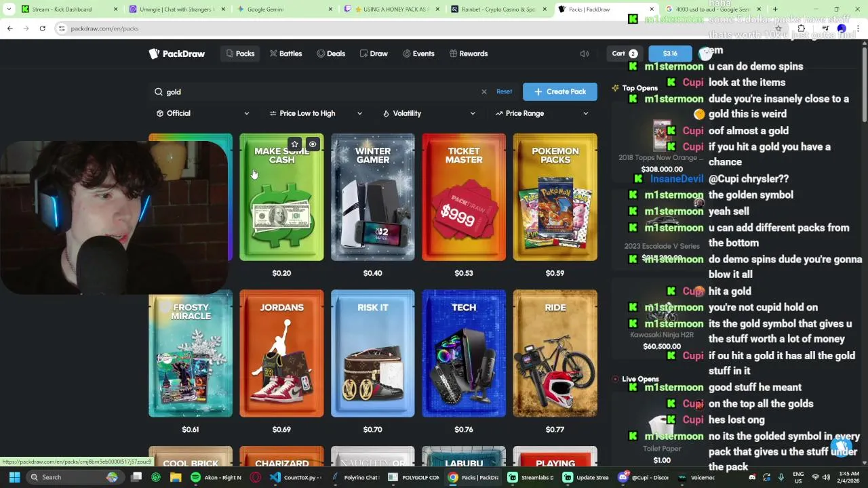
Task: Open the Price Range dropdown
Action: tap(542, 113)
